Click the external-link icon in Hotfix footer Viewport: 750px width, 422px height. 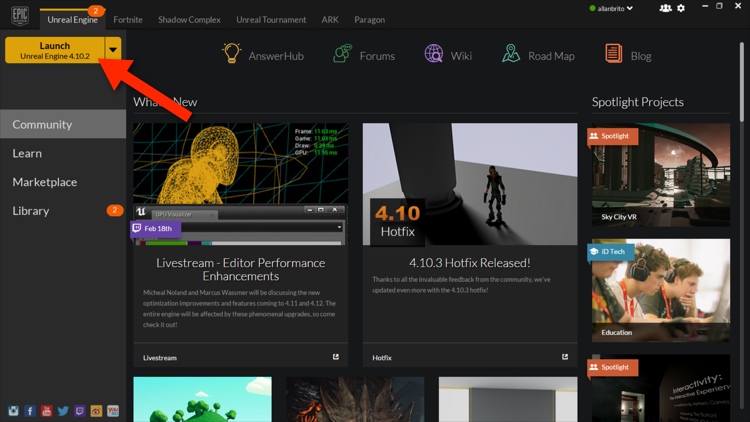[x=565, y=357]
